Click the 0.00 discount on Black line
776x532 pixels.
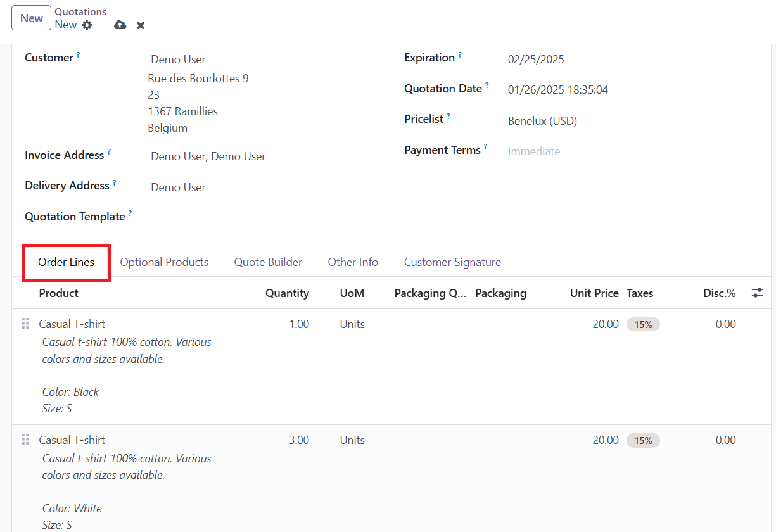[726, 324]
